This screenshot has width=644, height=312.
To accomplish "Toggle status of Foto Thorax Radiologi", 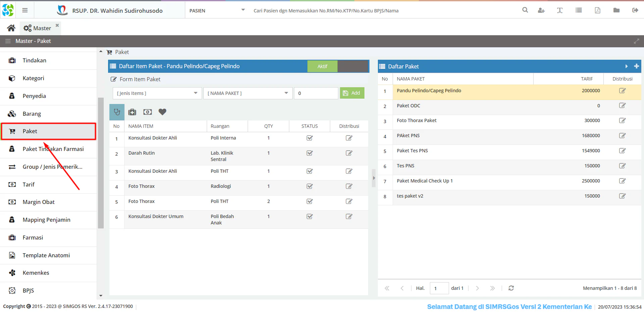I will pyautogui.click(x=310, y=187).
